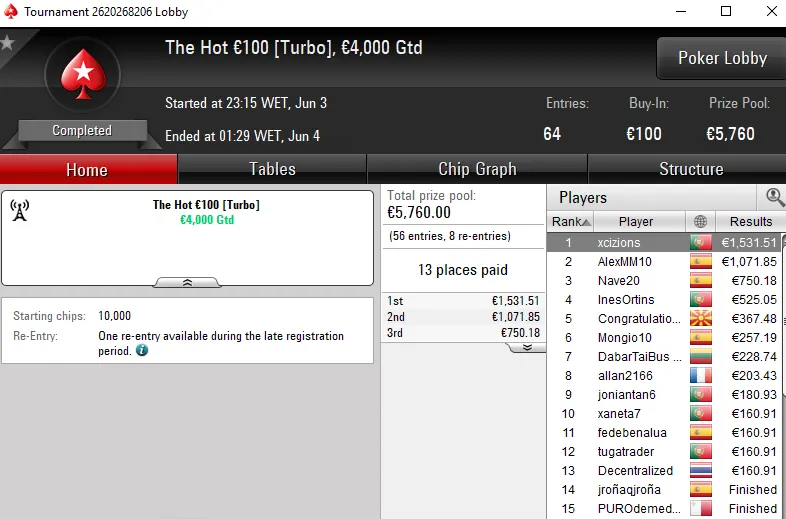Click the broadcast antenna icon

20,210
